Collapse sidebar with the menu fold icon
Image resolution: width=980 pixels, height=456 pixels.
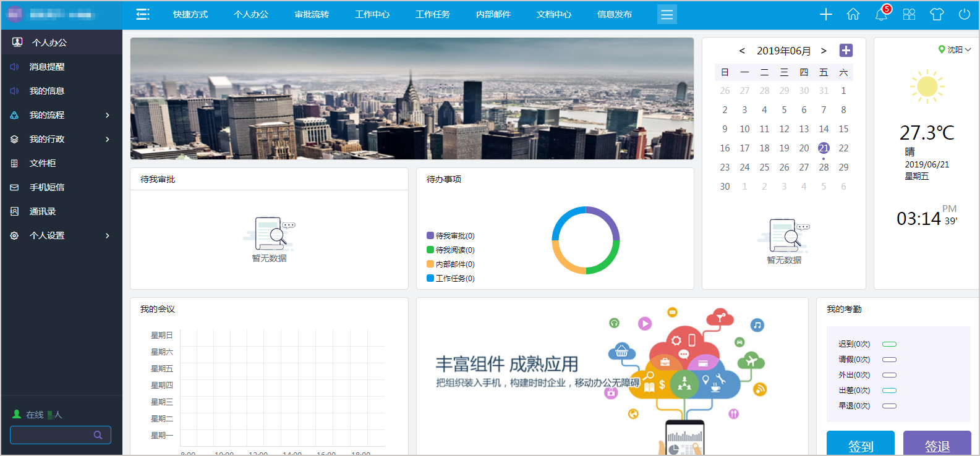(143, 14)
